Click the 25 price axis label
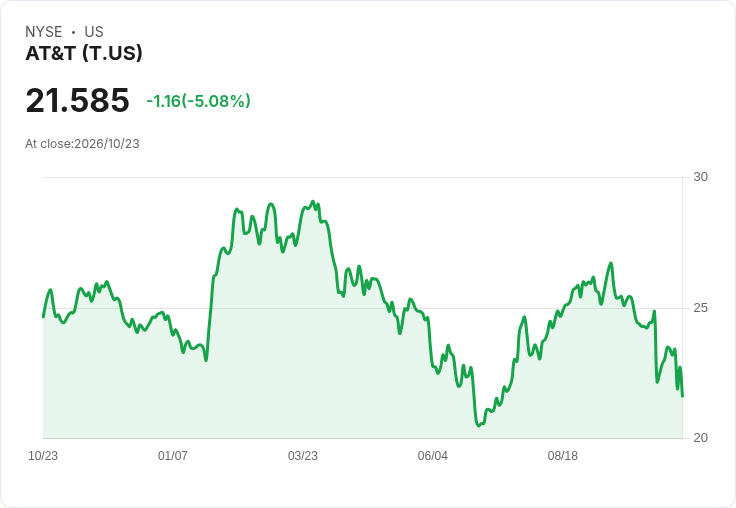This screenshot has height=508, width=736. coord(700,308)
